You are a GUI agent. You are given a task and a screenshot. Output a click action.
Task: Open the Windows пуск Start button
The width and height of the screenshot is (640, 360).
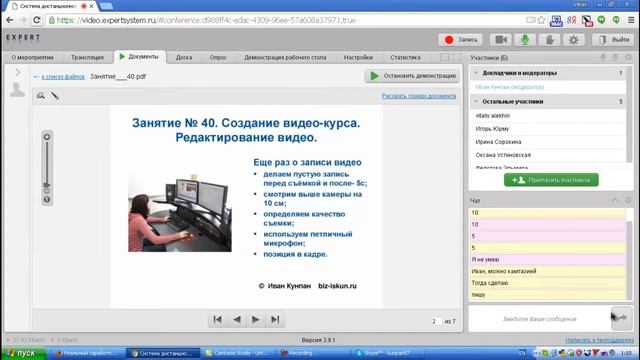[23, 353]
